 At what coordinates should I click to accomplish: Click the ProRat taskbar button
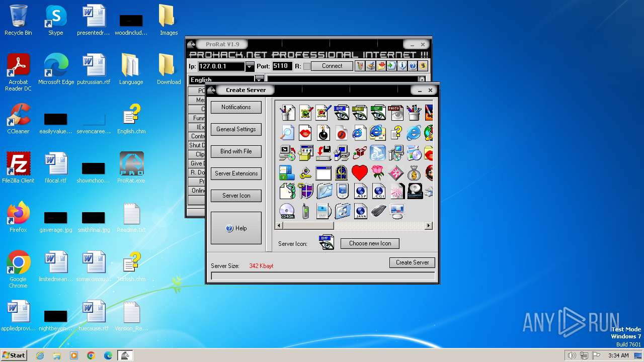[x=125, y=355]
